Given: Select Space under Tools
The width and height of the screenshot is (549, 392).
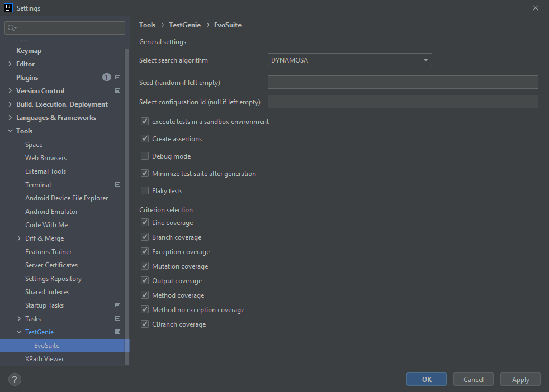Looking at the screenshot, I should click(x=34, y=145).
